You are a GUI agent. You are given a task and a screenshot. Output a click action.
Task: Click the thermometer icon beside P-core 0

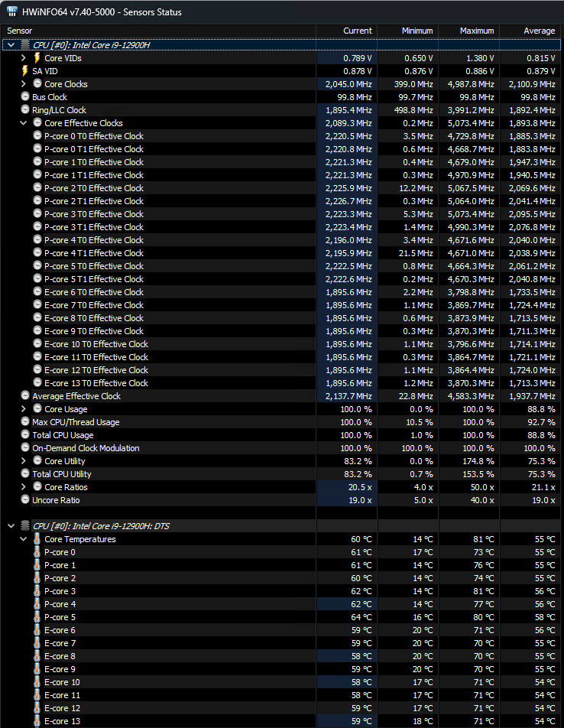(x=37, y=552)
